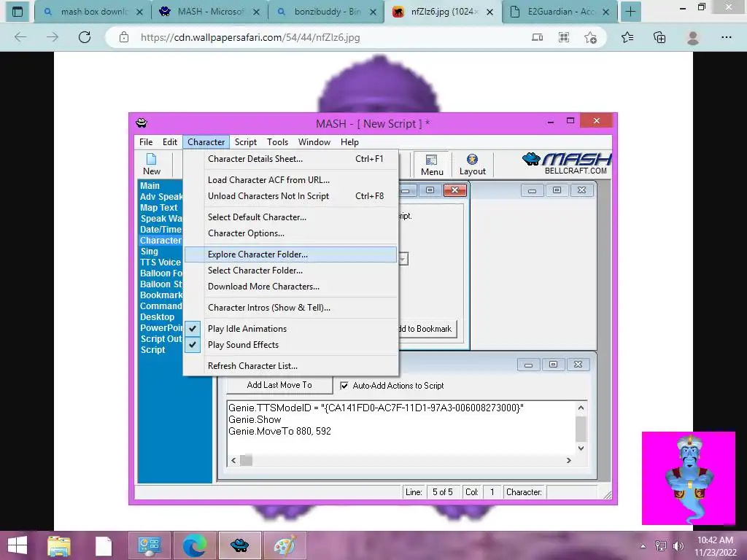Open Paint taskbar icon
Viewport: 747px width, 560px height.
tap(285, 545)
